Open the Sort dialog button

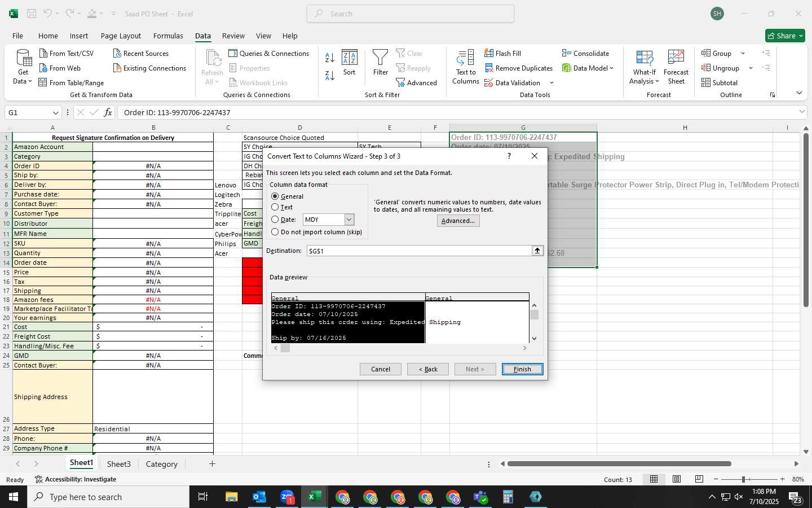350,62
